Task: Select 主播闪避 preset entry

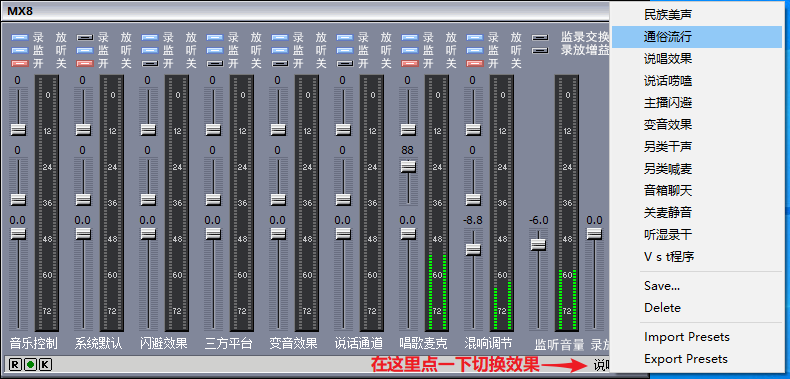Action: (697, 103)
